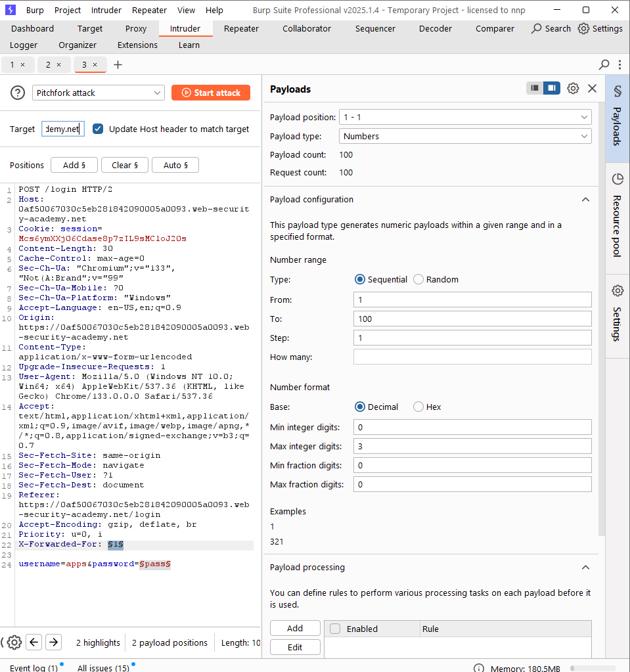The height and width of the screenshot is (672, 630).
Task: Click the tab search magnifier icon
Action: tap(604, 65)
